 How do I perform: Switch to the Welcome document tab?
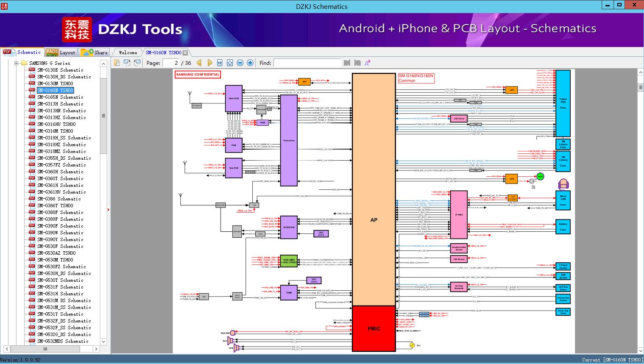128,53
